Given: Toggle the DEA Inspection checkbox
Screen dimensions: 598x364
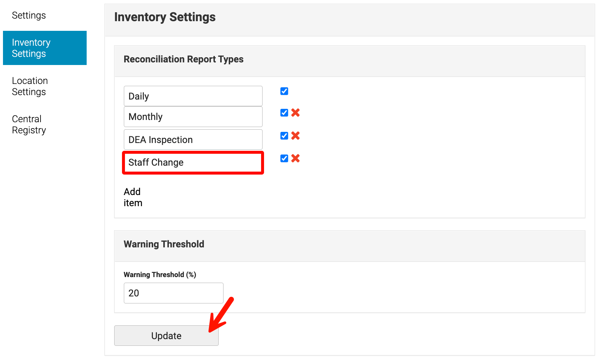Looking at the screenshot, I should coord(284,136).
